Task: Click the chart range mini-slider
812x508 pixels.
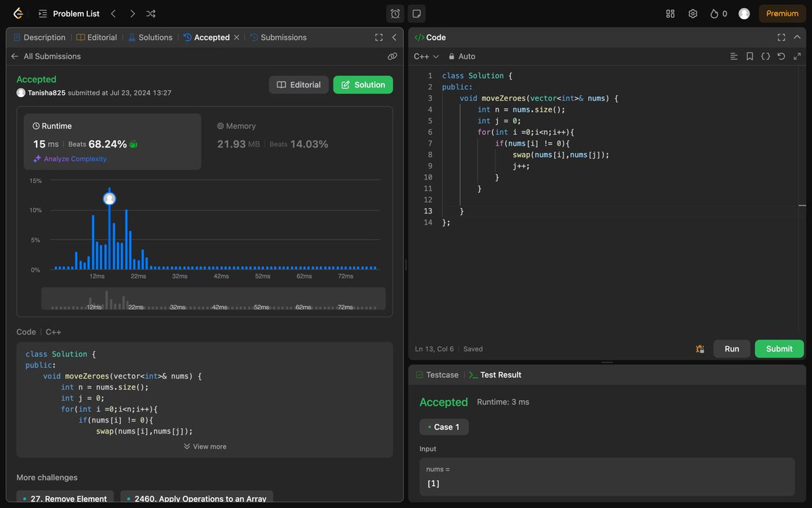Action: 213,299
